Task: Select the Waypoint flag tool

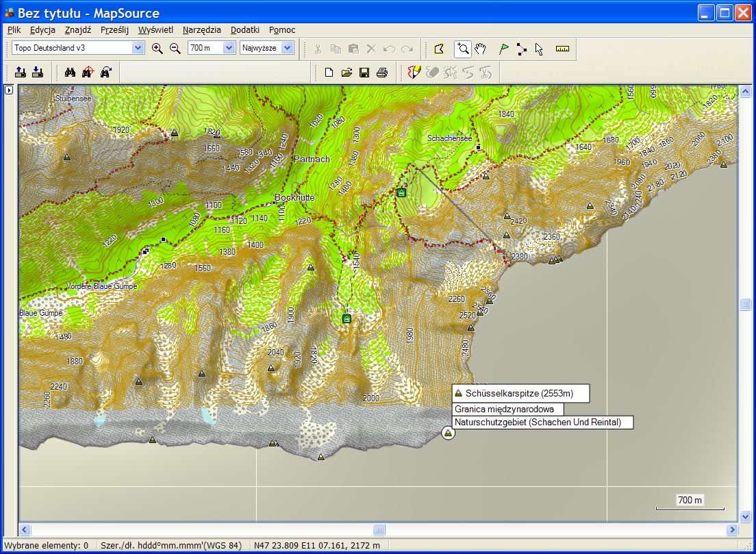Action: pyautogui.click(x=504, y=49)
